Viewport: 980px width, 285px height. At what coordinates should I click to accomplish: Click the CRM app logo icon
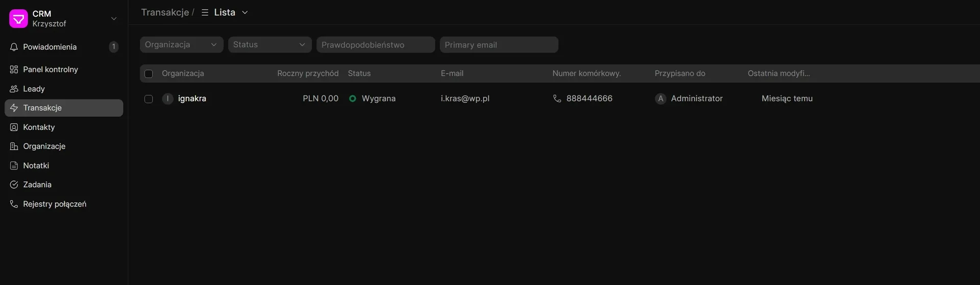tap(18, 18)
